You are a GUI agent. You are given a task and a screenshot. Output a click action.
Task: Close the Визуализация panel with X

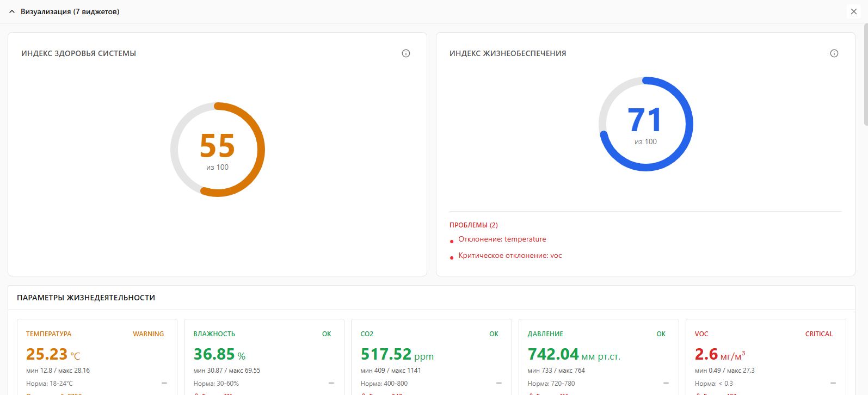[x=853, y=11]
